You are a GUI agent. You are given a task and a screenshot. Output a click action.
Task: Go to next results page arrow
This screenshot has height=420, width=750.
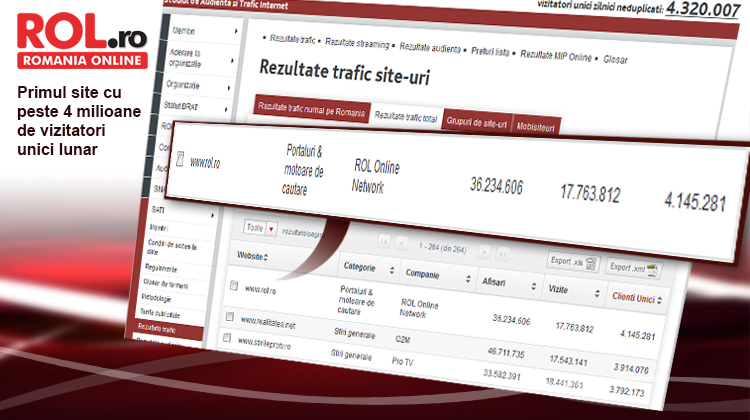484,251
